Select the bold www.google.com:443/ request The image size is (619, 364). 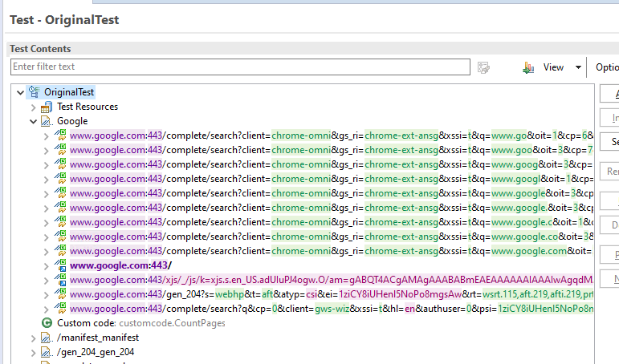[x=120, y=265]
